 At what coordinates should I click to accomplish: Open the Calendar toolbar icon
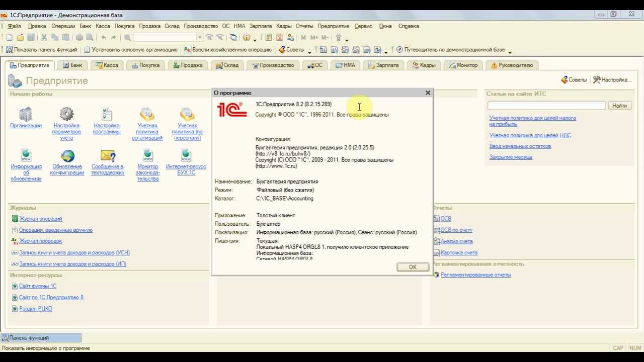tap(279, 38)
